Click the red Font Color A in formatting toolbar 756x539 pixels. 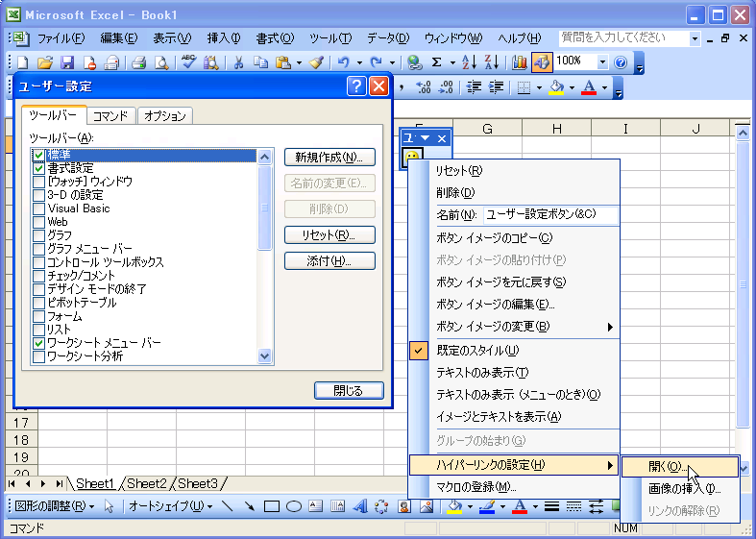[589, 87]
